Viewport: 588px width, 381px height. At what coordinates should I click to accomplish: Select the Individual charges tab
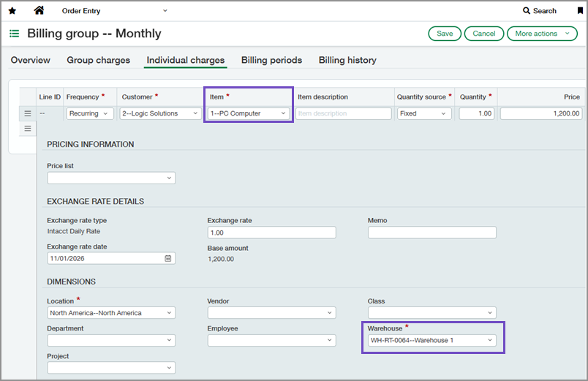click(186, 60)
